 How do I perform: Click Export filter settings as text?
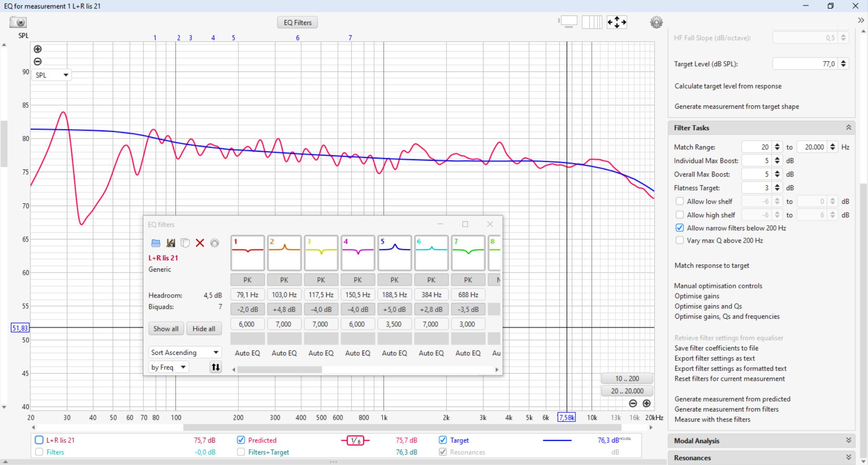pos(715,358)
